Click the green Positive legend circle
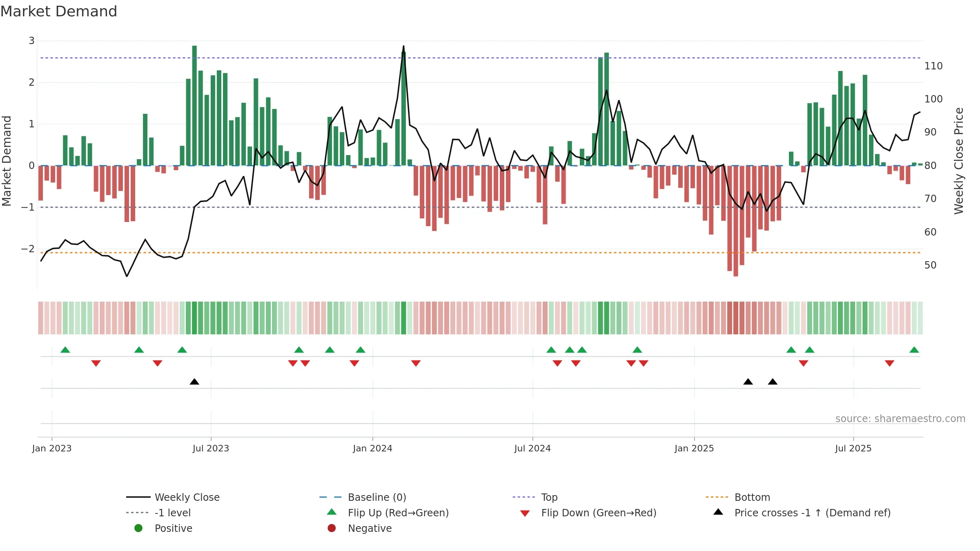This screenshot has width=980, height=551. coord(138,528)
